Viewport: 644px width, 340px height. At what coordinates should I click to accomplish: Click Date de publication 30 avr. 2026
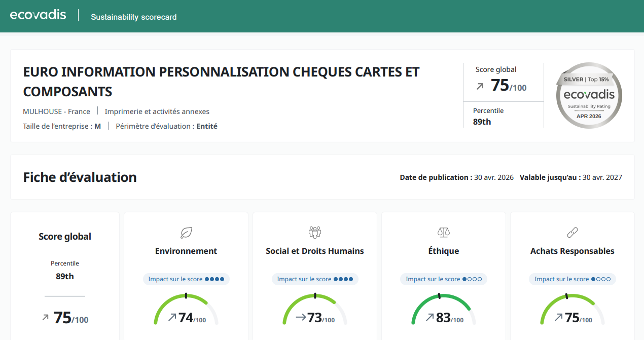pyautogui.click(x=457, y=177)
